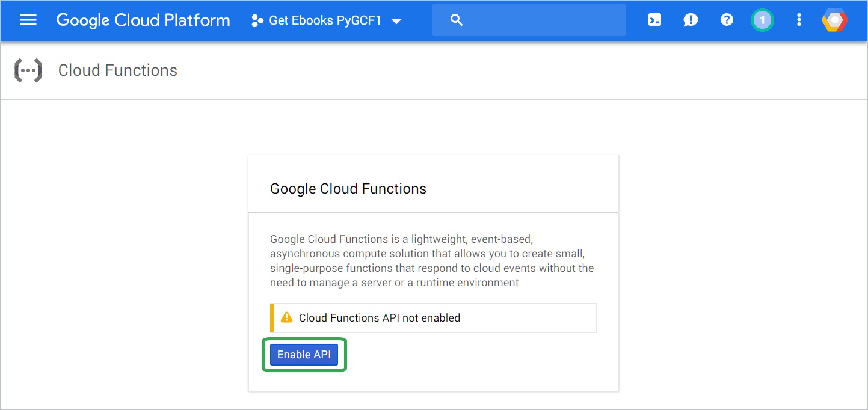Select the Cloud Functions product icon
The height and width of the screenshot is (410, 868).
28,70
